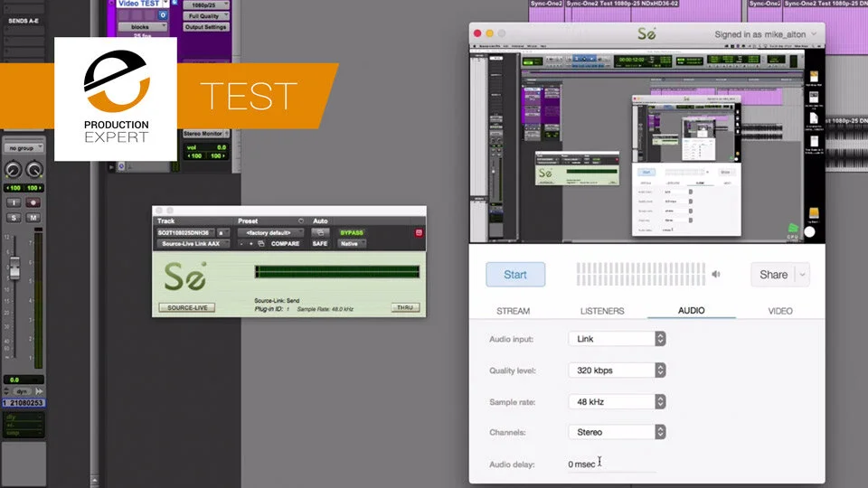Click the mixer channel volume fader

point(15,267)
